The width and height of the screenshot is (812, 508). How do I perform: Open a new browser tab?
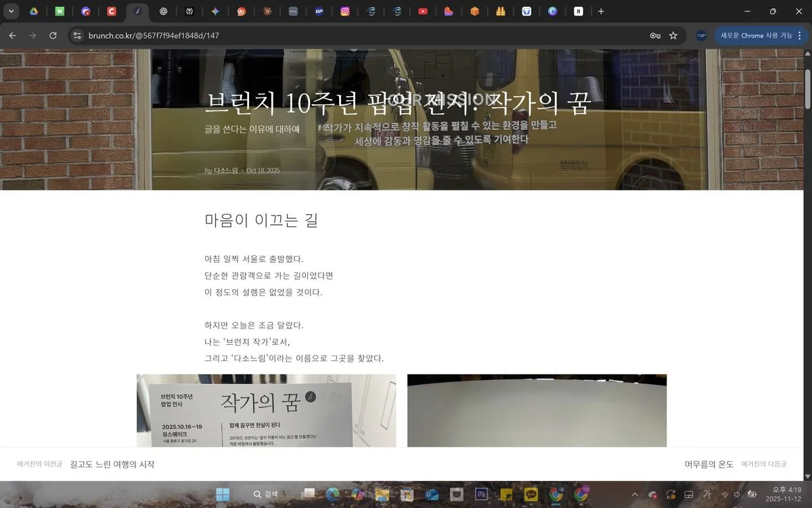click(601, 12)
